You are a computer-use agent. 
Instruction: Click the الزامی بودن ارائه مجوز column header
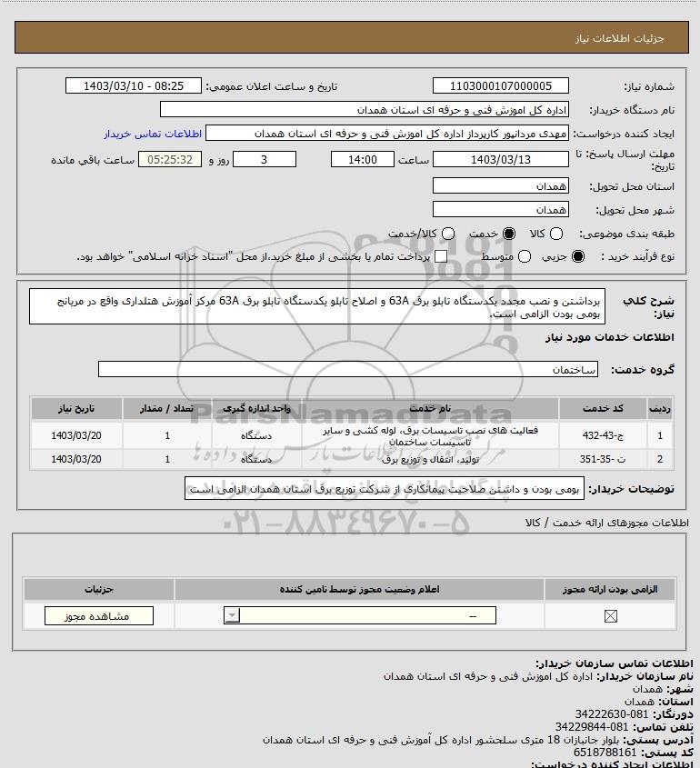[x=610, y=589]
